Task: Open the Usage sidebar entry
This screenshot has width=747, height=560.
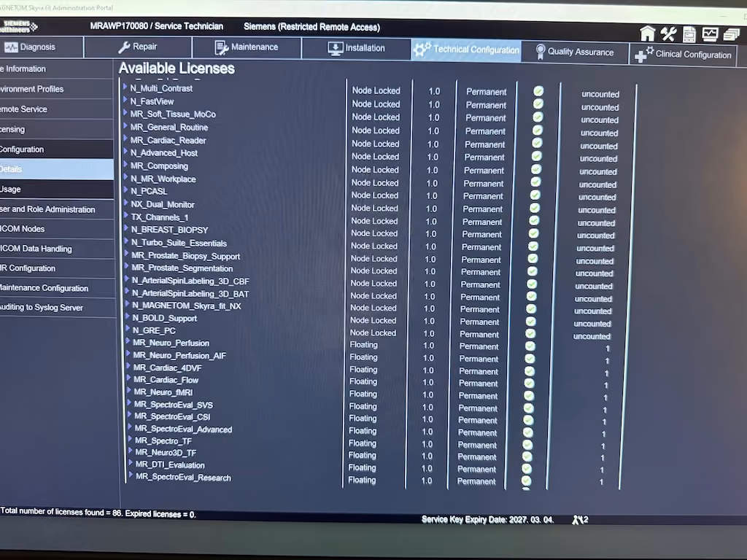Action: click(x=56, y=189)
